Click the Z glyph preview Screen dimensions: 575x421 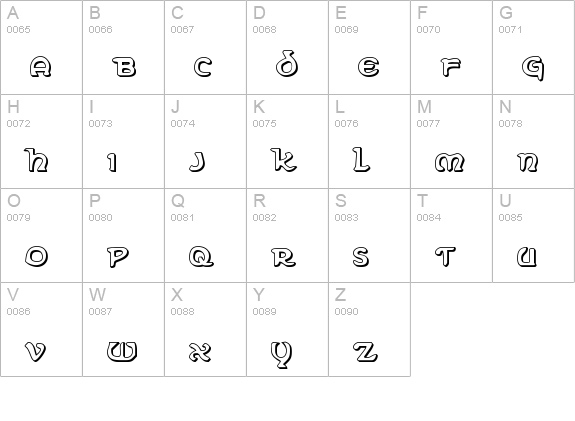[x=366, y=351]
